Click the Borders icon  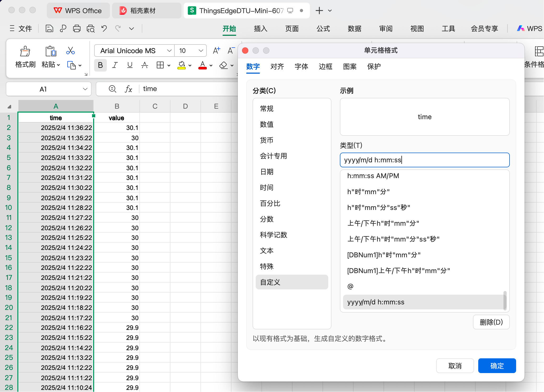160,65
